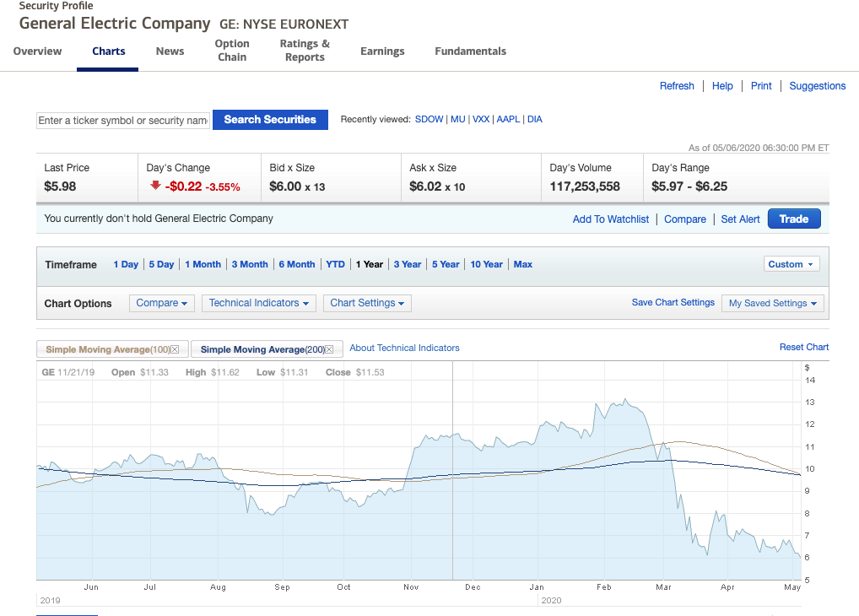Open the Compare dropdown in Chart Options
This screenshot has height=616, width=859.
pyautogui.click(x=161, y=303)
